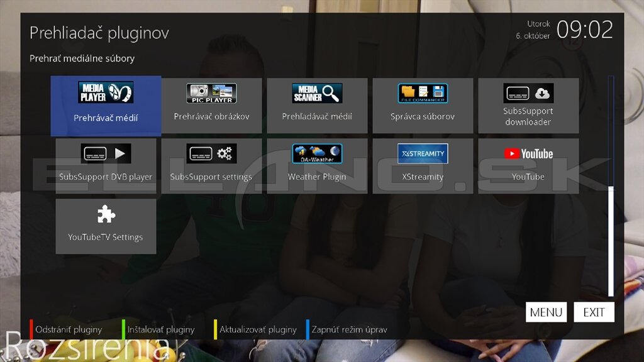Click the 09:02 clock display
Image resolution: width=644 pixels, height=362 pixels.
pyautogui.click(x=584, y=30)
